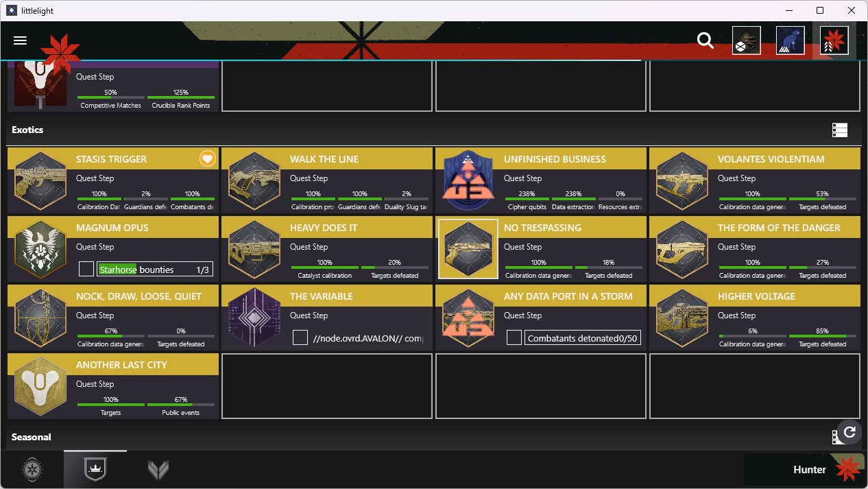Click the Seasonal section header

point(32,437)
